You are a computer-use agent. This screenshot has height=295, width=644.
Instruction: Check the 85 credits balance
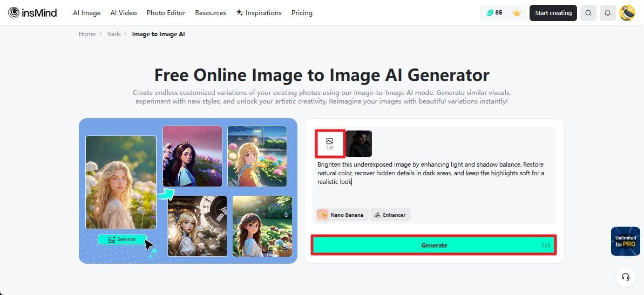(x=494, y=13)
